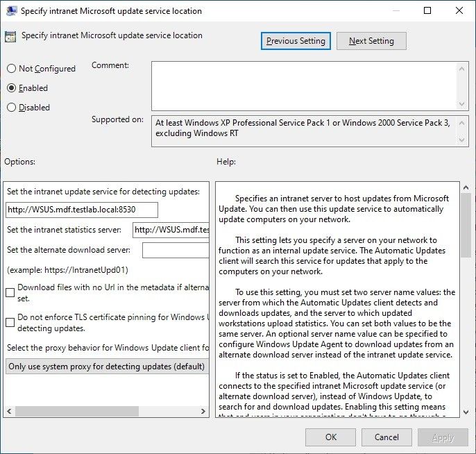Click the Options pane scroll left arrow

pos(9,412)
